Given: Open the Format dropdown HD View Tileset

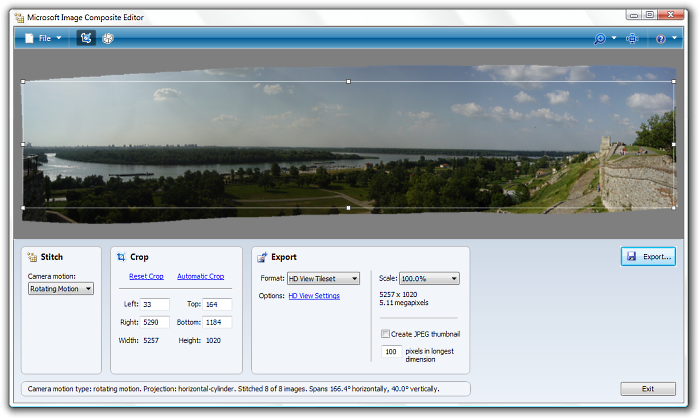Looking at the screenshot, I should (323, 278).
